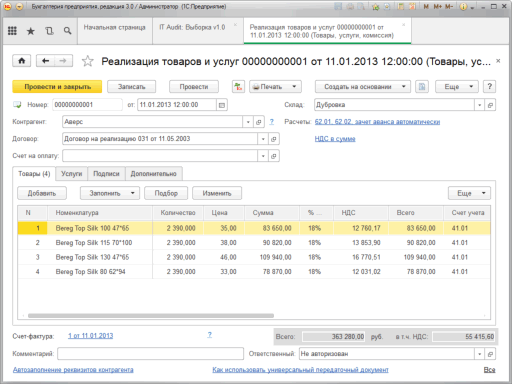Open the Договор record icon
Screen dimensions: 512x384
coord(274,139)
